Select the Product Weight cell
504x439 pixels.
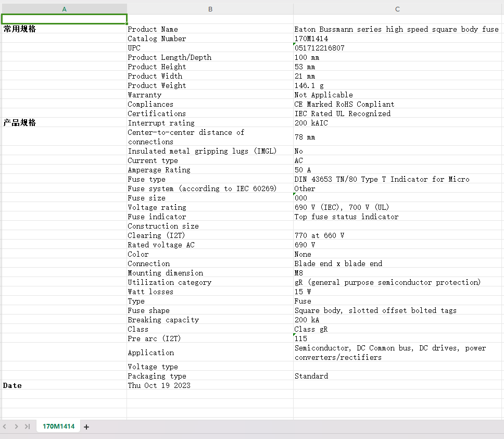210,85
